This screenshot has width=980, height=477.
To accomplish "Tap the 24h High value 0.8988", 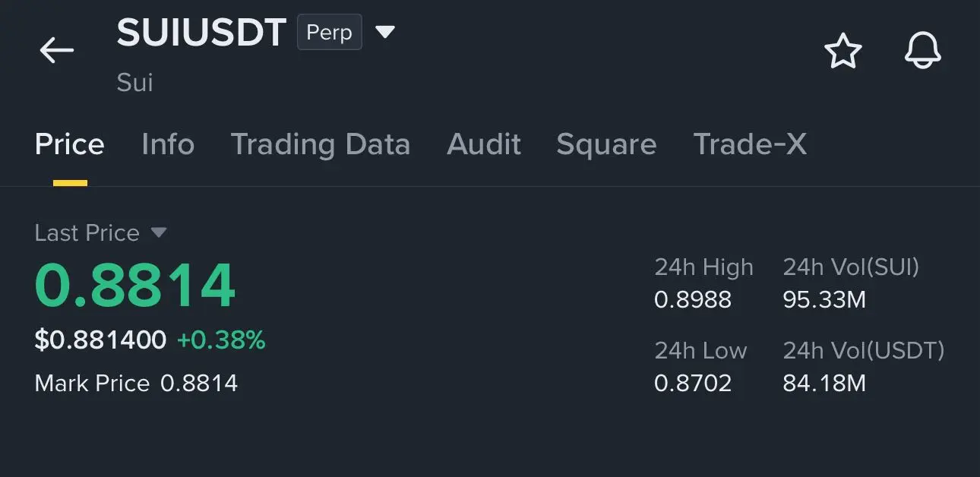I will click(x=693, y=300).
